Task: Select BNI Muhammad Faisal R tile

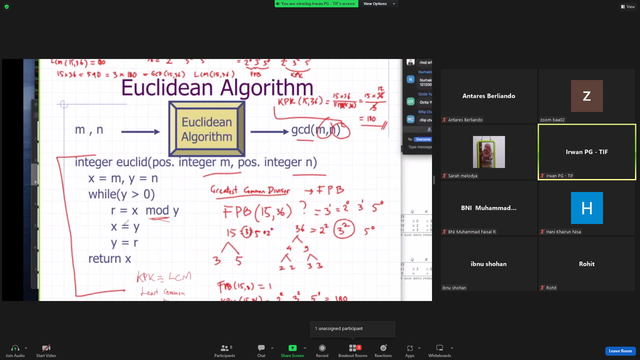Action: pyautogui.click(x=489, y=208)
